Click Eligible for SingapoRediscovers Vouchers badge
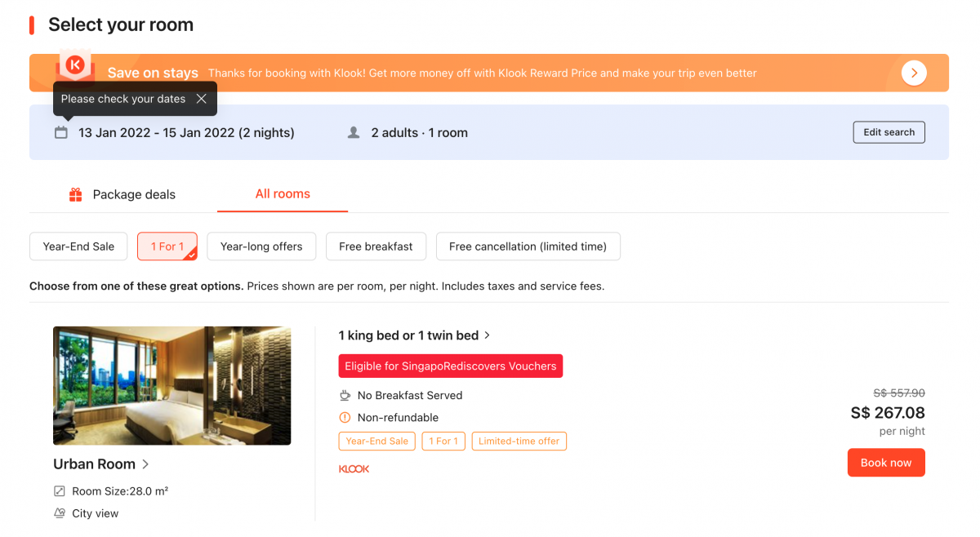This screenshot has width=980, height=537. coord(451,366)
